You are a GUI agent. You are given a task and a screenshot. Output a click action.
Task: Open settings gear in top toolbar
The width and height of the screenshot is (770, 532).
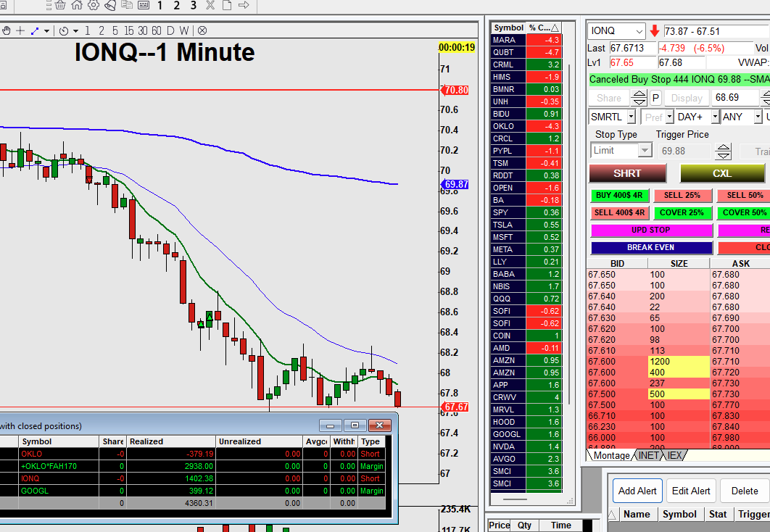click(94, 5)
